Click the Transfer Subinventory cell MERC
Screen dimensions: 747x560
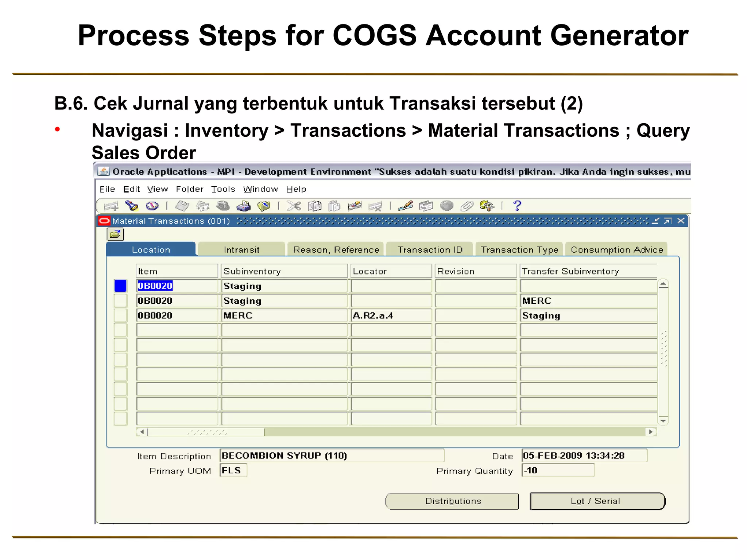point(589,301)
